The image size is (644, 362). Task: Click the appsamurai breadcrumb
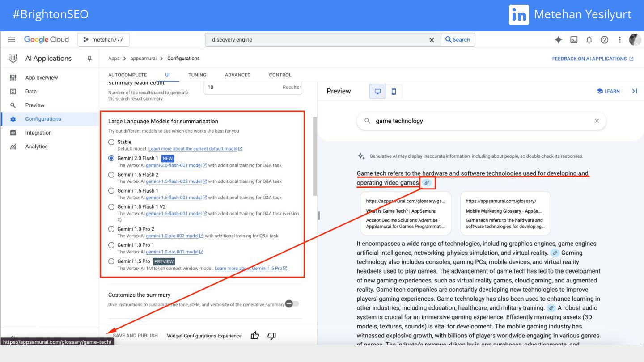[144, 59]
